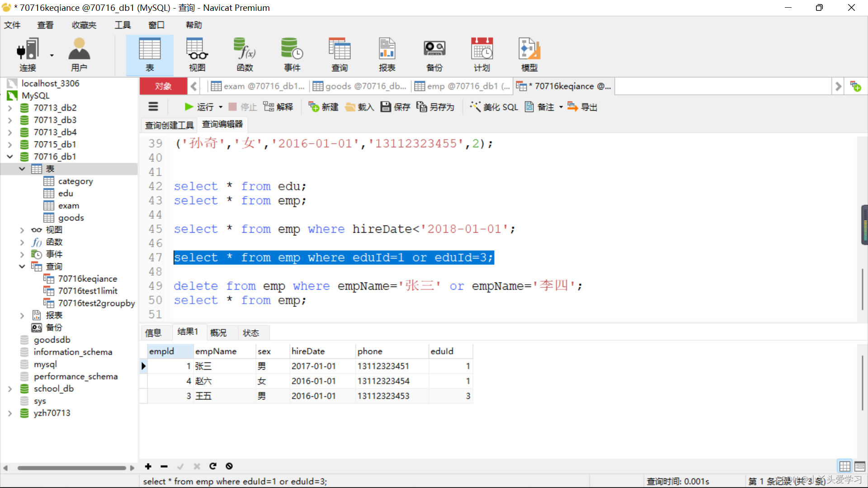Open the 备份 (Backup) toolbar icon
Screen dimensions: 868x488
(x=434, y=55)
